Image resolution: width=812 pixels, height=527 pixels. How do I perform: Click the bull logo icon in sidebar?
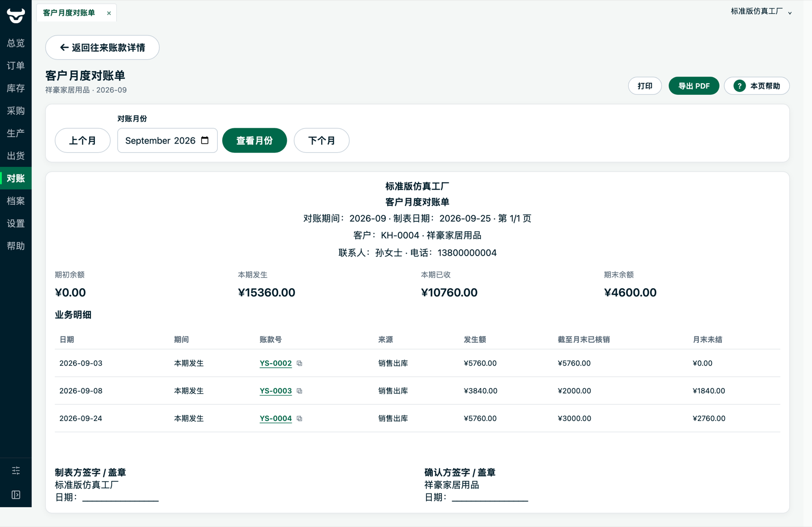click(x=16, y=15)
